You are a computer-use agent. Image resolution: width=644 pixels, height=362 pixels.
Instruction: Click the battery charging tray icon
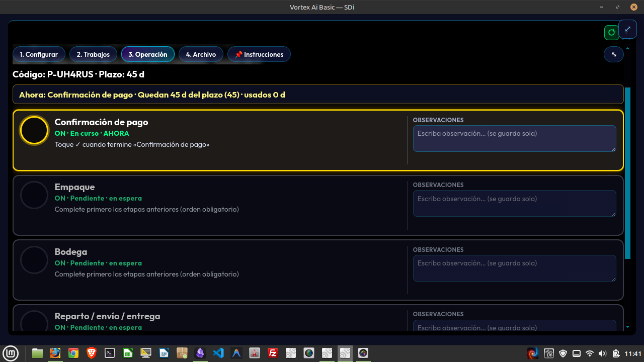click(616, 353)
